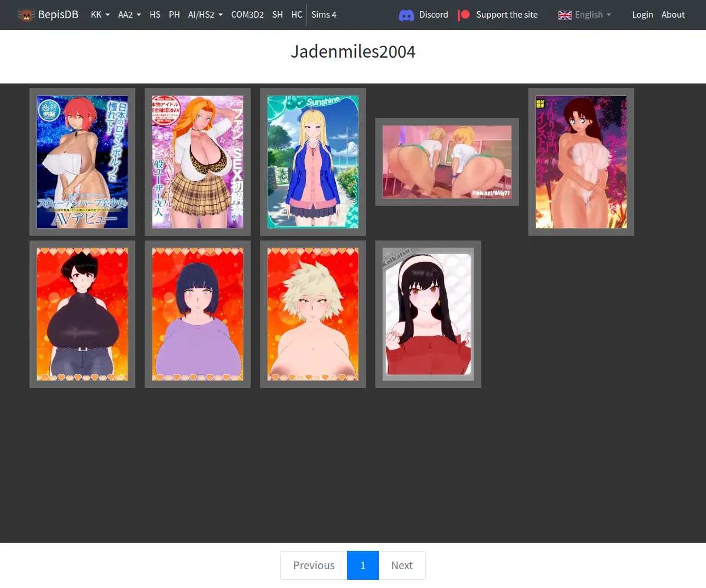Open the Support the site link
Screen dimensions: 706x588
[x=507, y=15]
